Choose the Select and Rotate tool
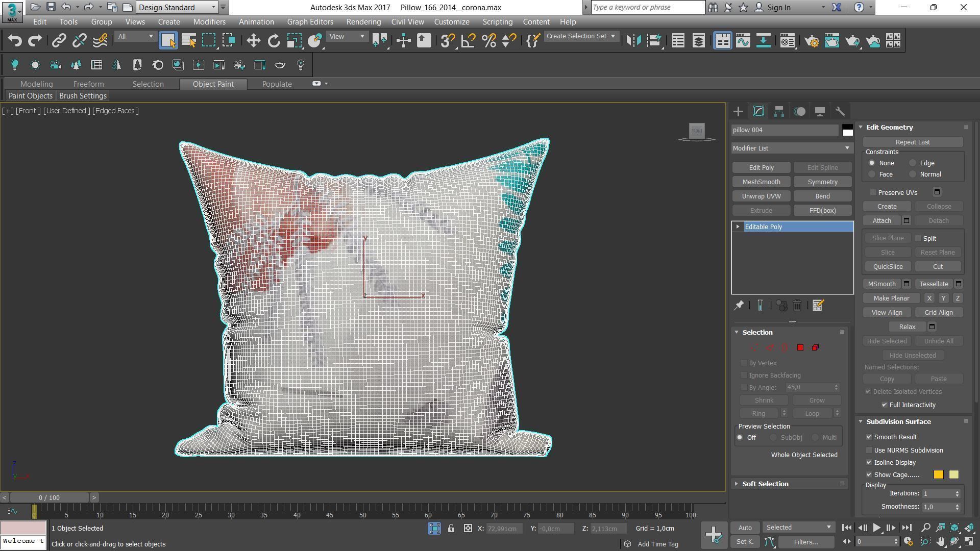The image size is (980, 551). click(x=274, y=41)
